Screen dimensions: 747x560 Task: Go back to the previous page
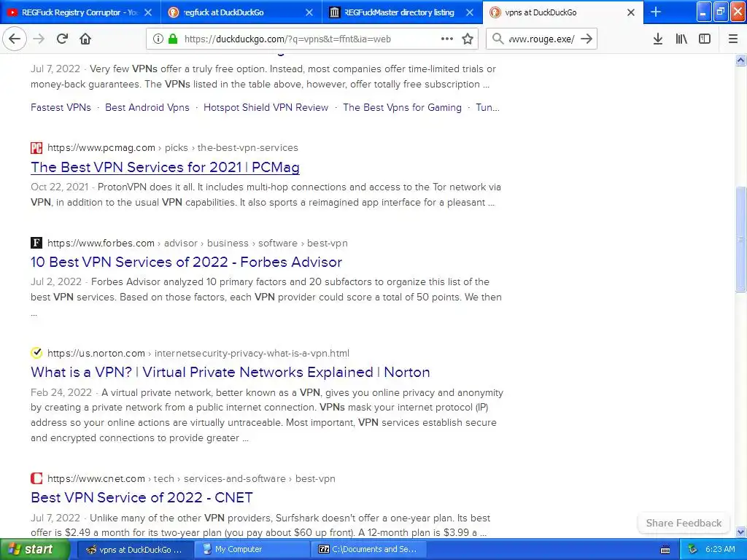15,39
